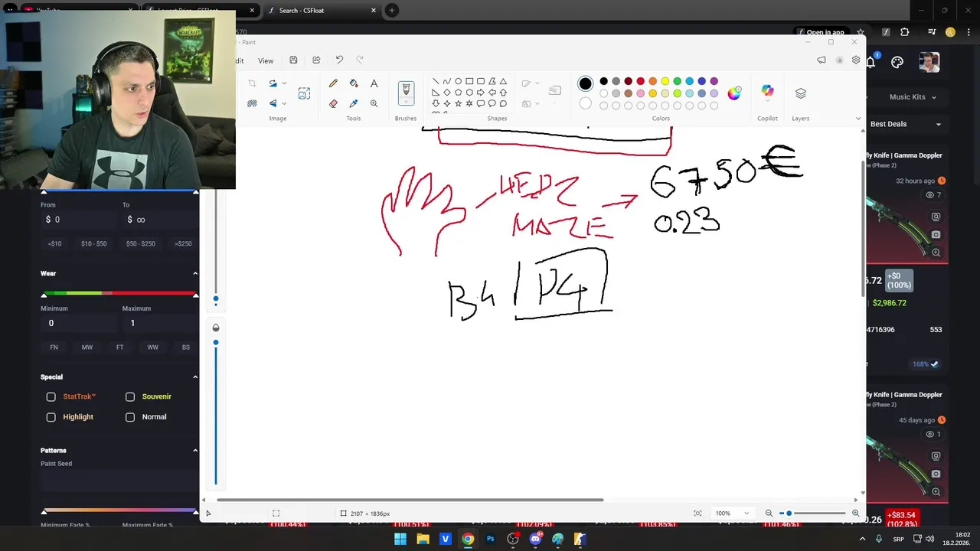The image size is (980, 551).
Task: Check the Souvenir checkbox
Action: coord(130,397)
